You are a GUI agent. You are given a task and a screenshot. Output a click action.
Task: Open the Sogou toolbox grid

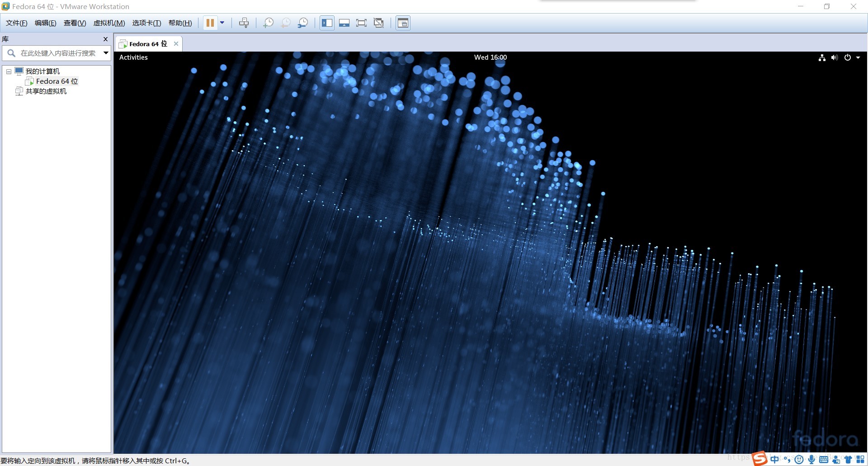tap(860, 460)
